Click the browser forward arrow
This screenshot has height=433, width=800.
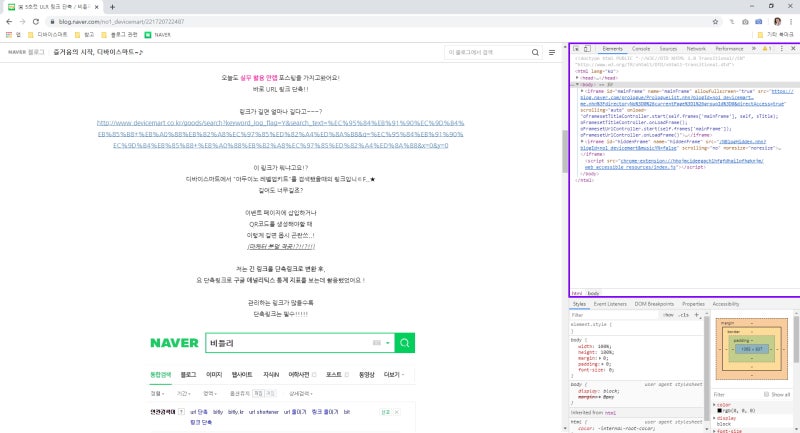click(x=22, y=21)
